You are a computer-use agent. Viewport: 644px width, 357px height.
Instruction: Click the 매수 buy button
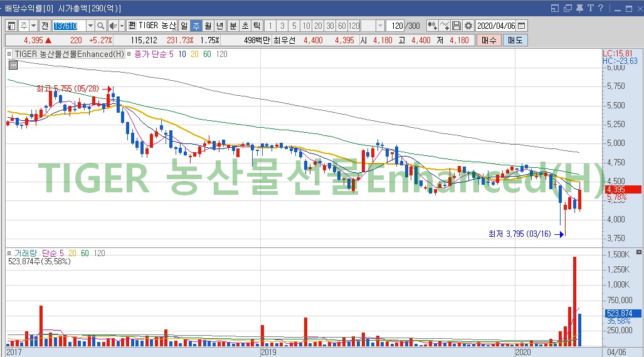[x=488, y=40]
